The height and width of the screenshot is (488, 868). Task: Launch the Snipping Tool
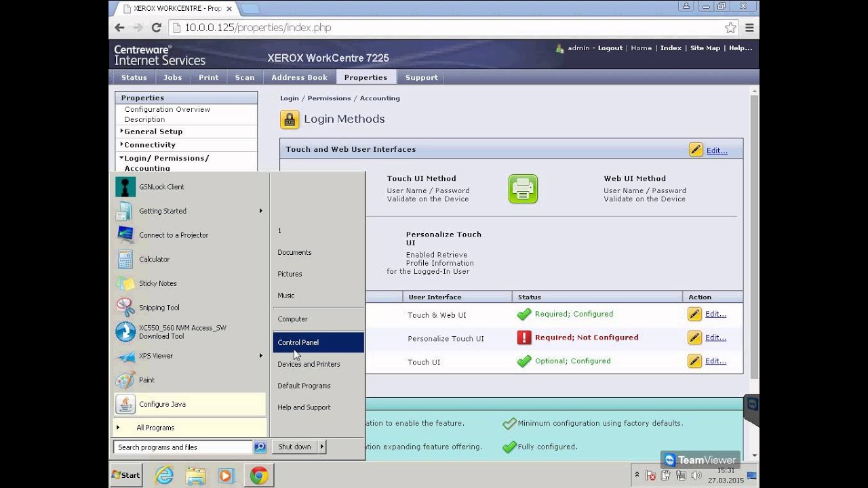point(190,308)
